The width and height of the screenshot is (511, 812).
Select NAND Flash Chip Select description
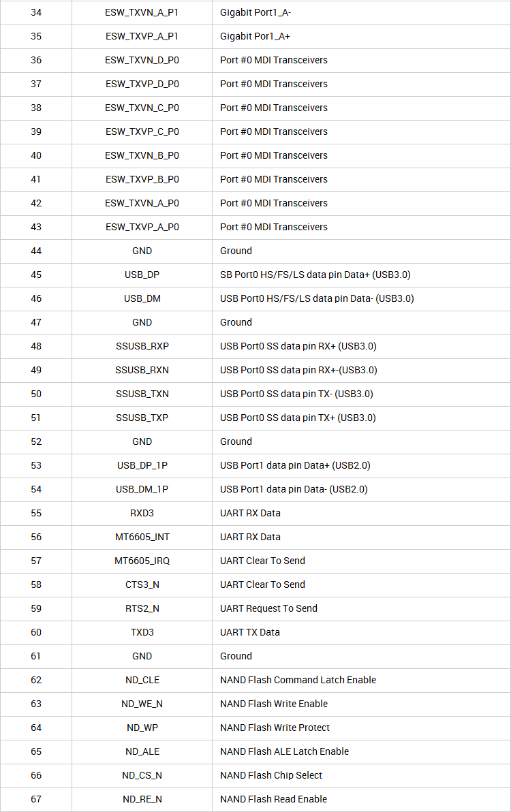271,775
